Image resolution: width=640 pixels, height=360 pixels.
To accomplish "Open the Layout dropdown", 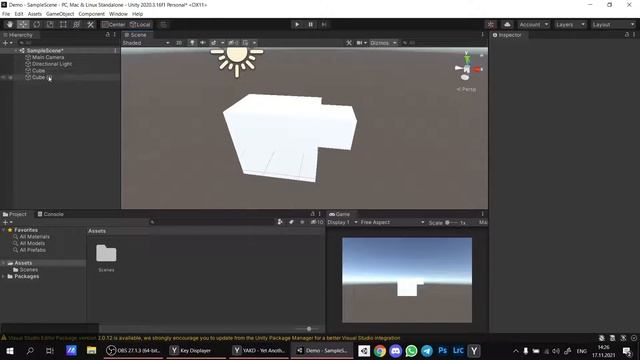I will tap(613, 24).
